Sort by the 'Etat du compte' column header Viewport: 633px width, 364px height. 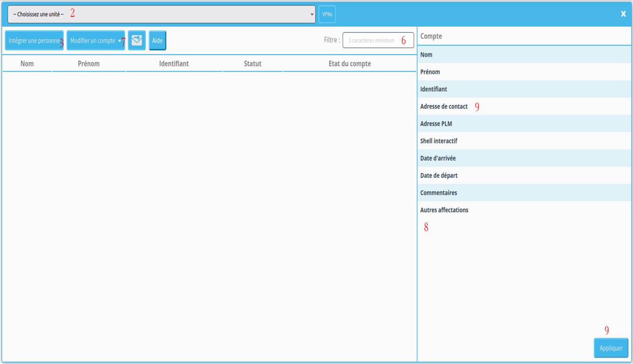[x=349, y=64]
